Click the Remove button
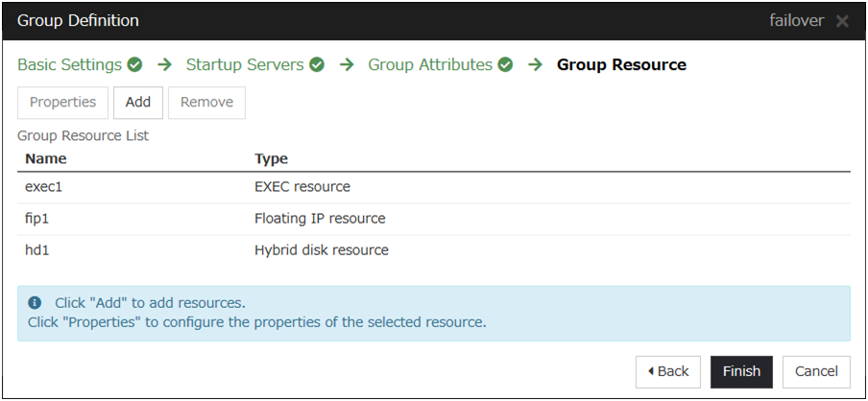This screenshot has width=868, height=401. click(x=206, y=103)
